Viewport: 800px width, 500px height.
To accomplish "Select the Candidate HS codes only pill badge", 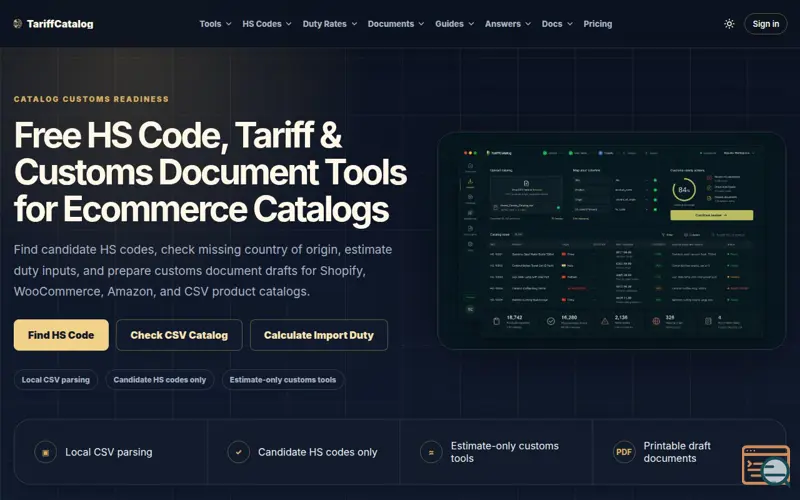I will click(160, 380).
